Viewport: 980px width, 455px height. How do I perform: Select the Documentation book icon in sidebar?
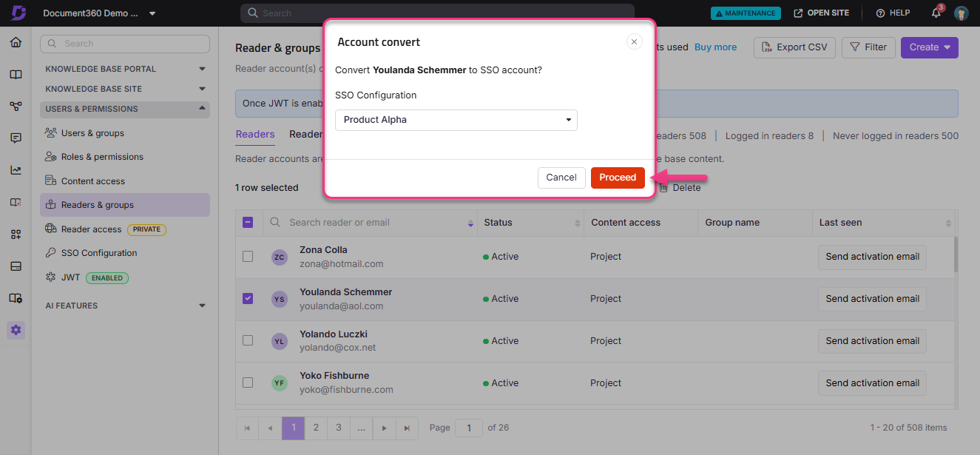[x=16, y=74]
